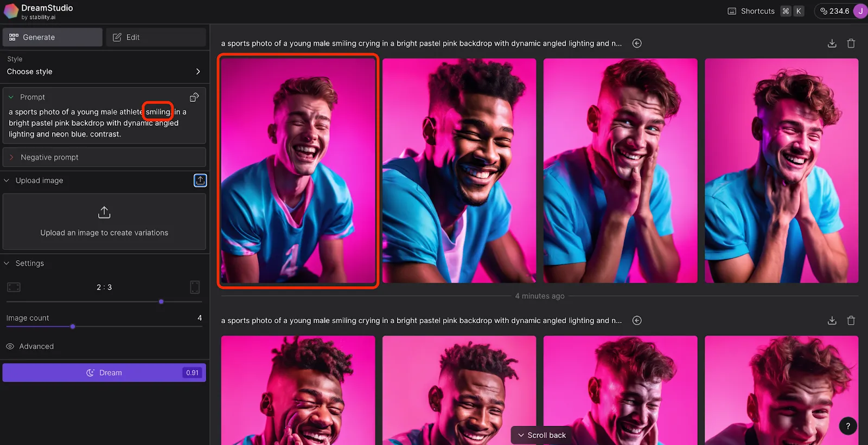Image resolution: width=868 pixels, height=445 pixels.
Task: Click the Scroll back button
Action: [x=541, y=435]
